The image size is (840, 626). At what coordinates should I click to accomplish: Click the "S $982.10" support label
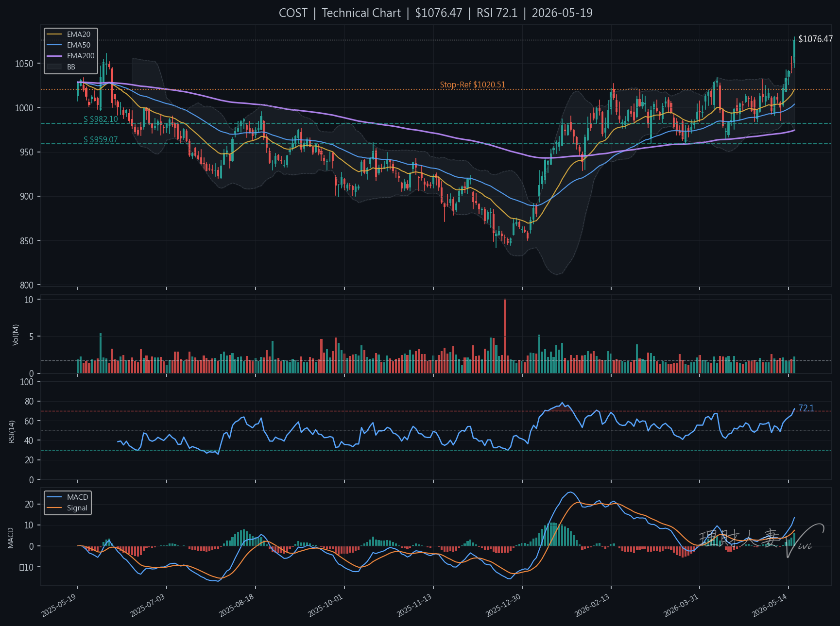(101, 119)
